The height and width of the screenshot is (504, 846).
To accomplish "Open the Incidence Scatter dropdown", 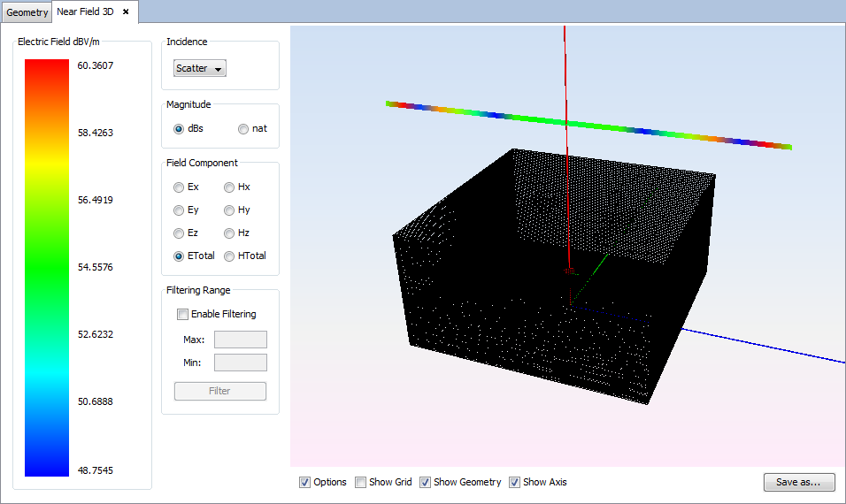I will tap(200, 68).
